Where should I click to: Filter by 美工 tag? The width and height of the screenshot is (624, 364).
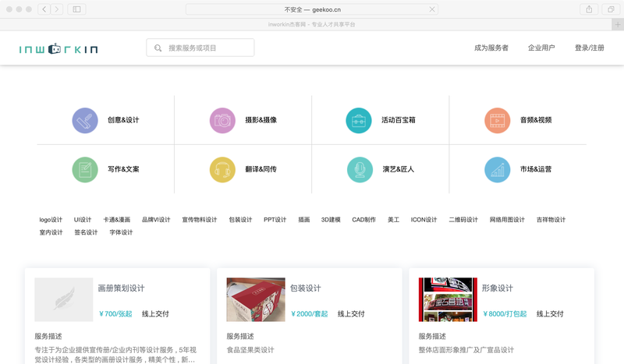394,220
